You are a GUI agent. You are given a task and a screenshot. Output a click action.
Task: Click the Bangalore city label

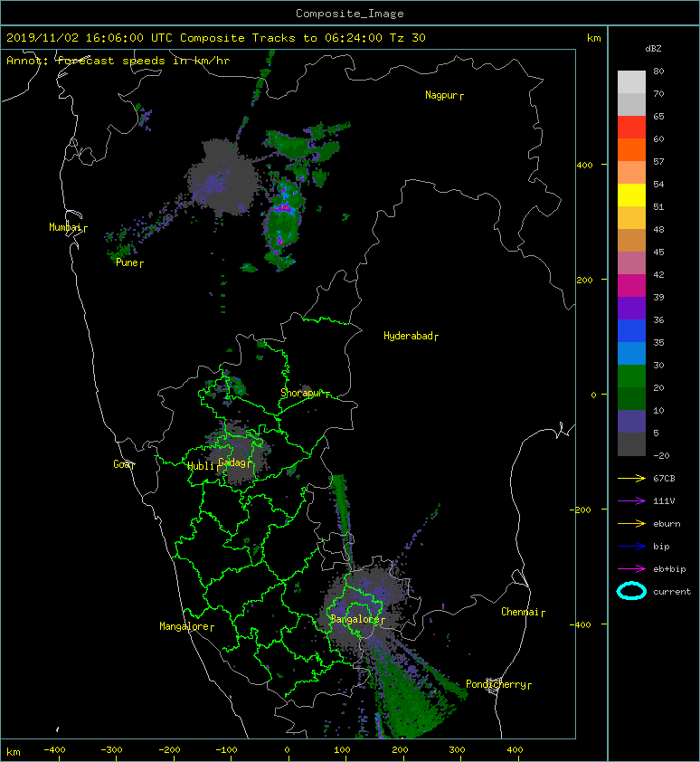click(355, 619)
